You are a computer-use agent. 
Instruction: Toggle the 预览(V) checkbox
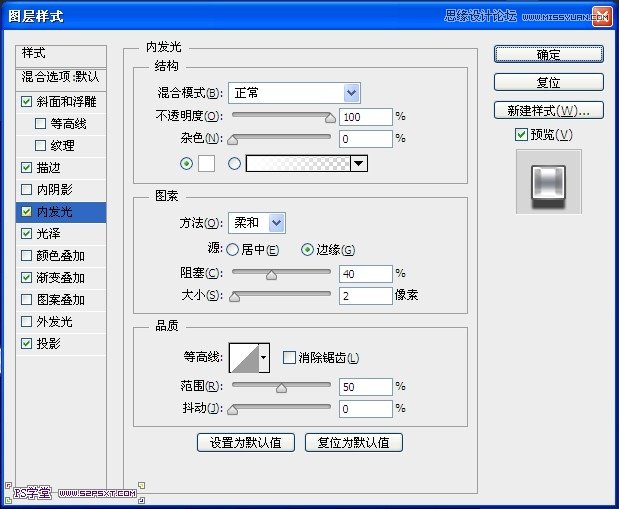pyautogui.click(x=521, y=135)
